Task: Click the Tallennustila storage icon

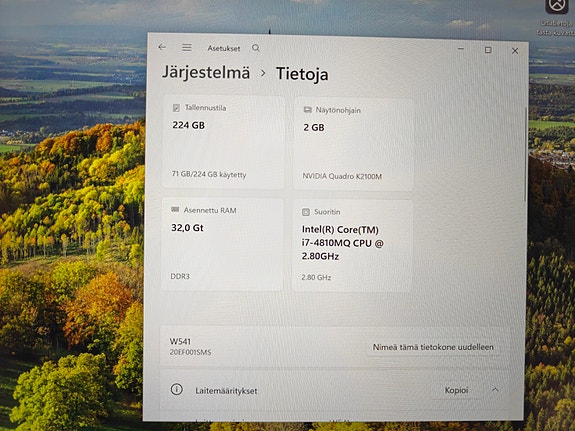Action: pos(176,107)
